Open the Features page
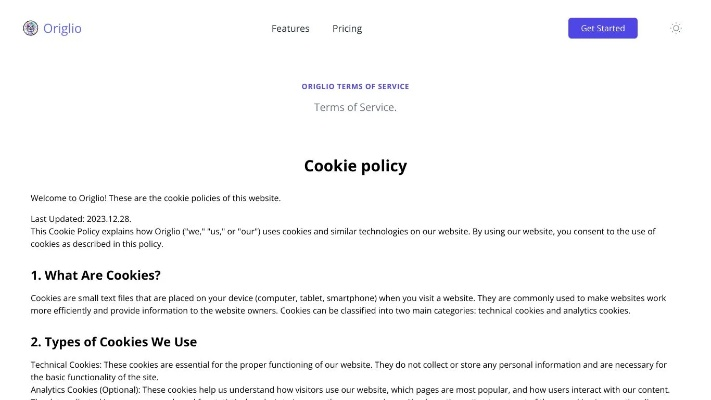Screen dimensions: 711x400 pyautogui.click(x=290, y=29)
